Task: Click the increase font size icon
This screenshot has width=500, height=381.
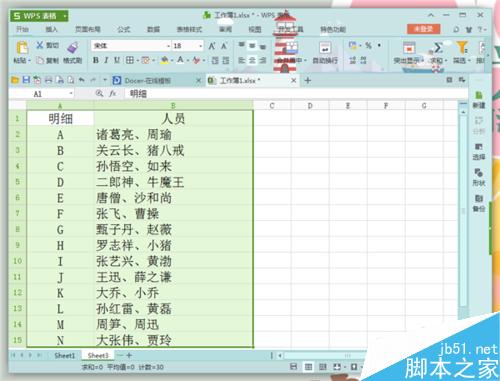Action: (x=212, y=46)
